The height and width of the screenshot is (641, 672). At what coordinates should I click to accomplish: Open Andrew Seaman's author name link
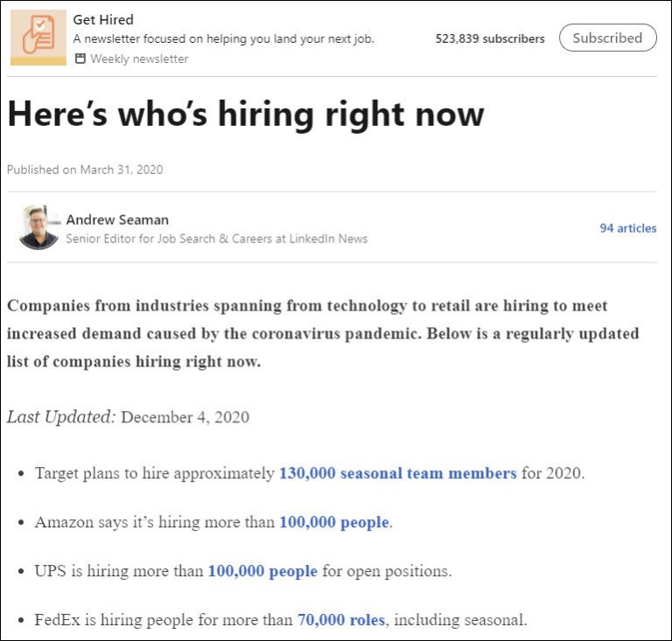click(x=117, y=219)
